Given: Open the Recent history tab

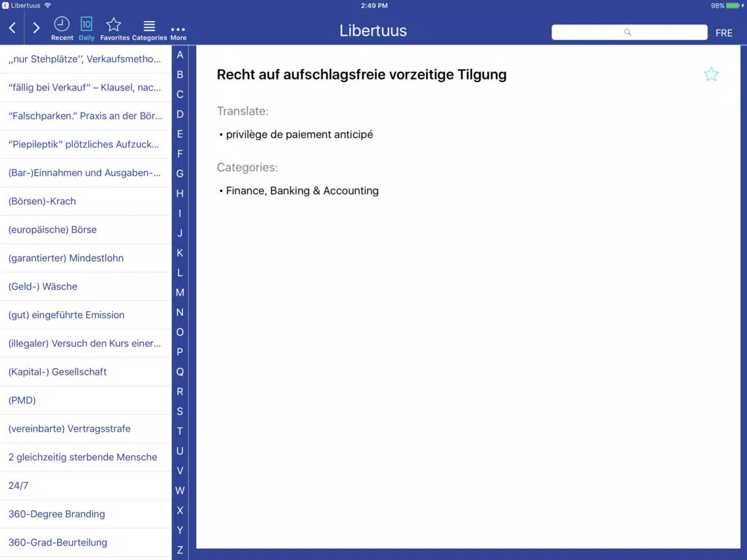Looking at the screenshot, I should (x=62, y=28).
